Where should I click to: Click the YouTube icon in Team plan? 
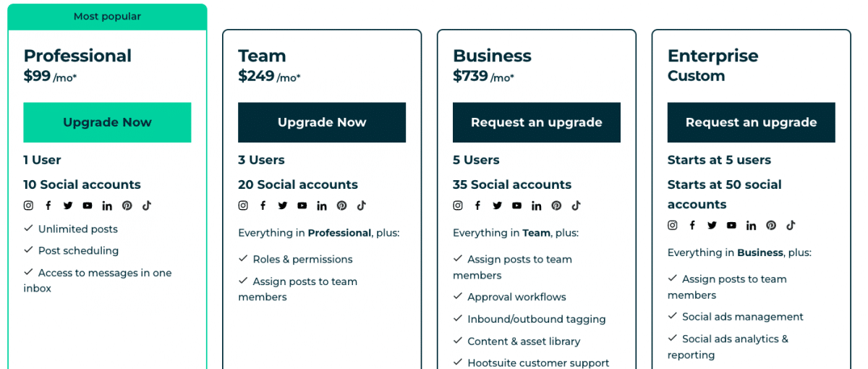pos(302,205)
